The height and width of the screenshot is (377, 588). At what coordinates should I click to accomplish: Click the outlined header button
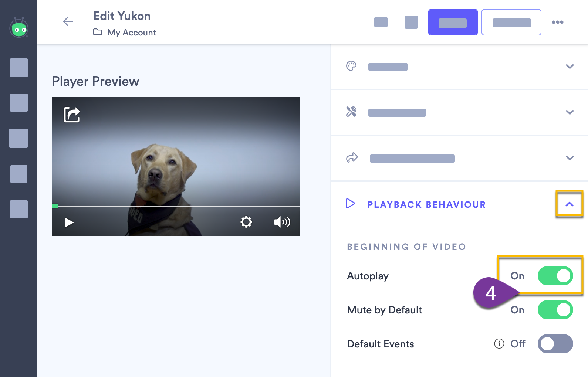click(x=511, y=22)
